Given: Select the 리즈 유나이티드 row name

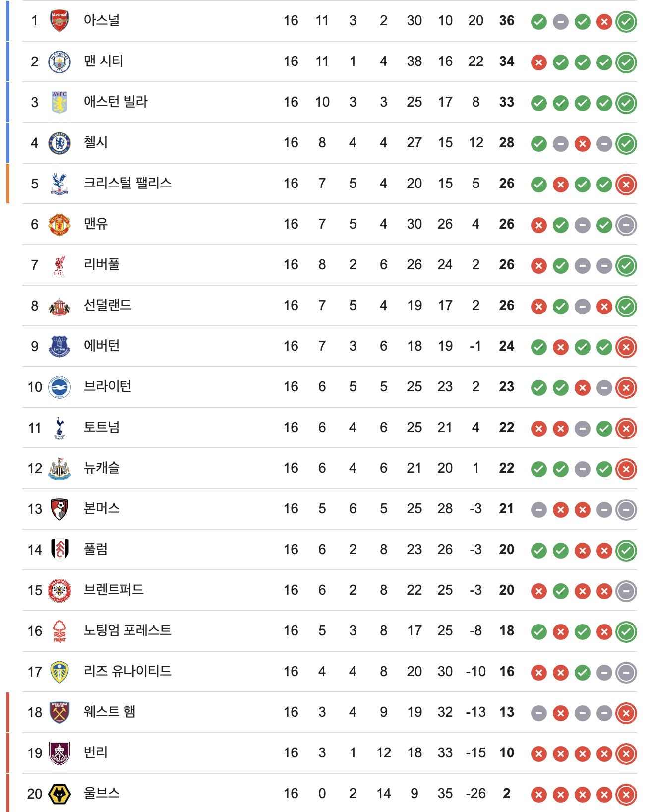Looking at the screenshot, I should click(127, 671).
